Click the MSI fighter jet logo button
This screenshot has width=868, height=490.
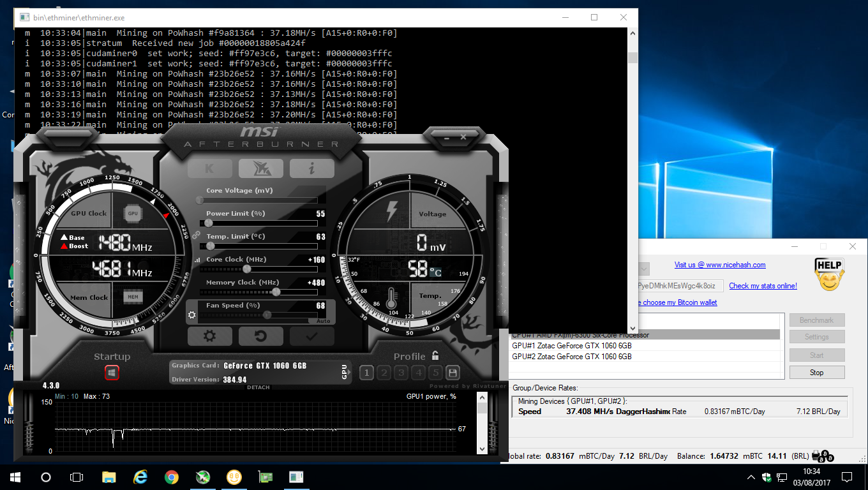[260, 168]
